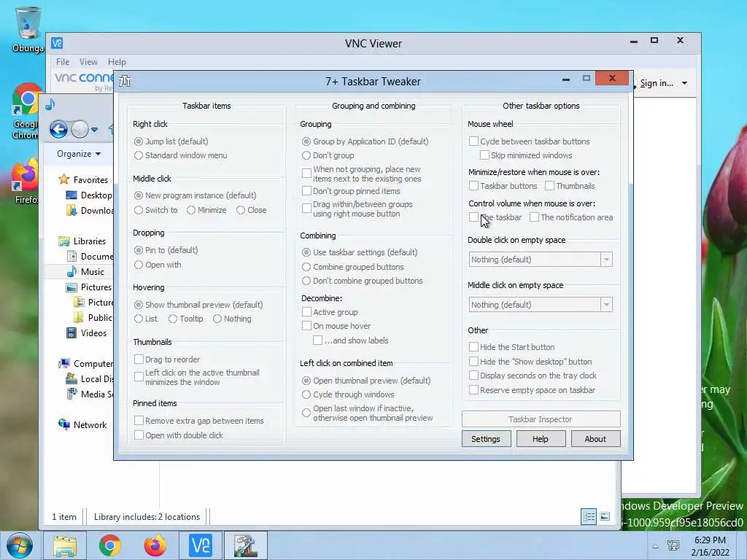Choose Middle click Close option

[241, 210]
